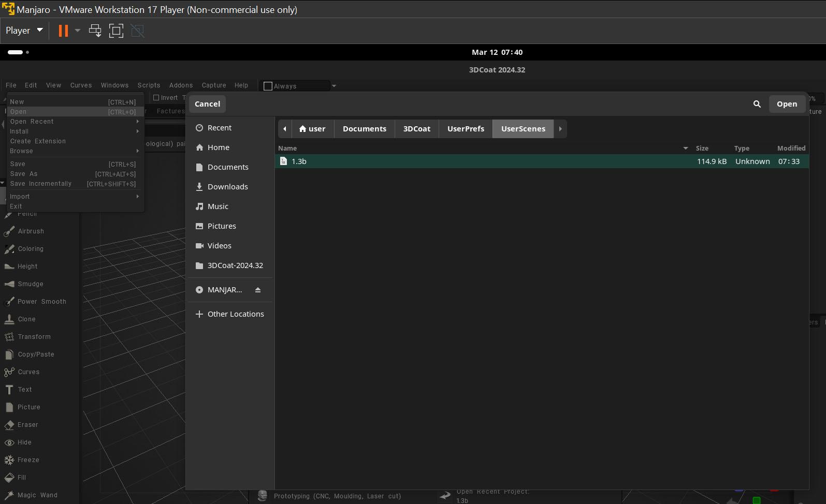
Task: Toggle the Always checkbox
Action: pyautogui.click(x=268, y=86)
